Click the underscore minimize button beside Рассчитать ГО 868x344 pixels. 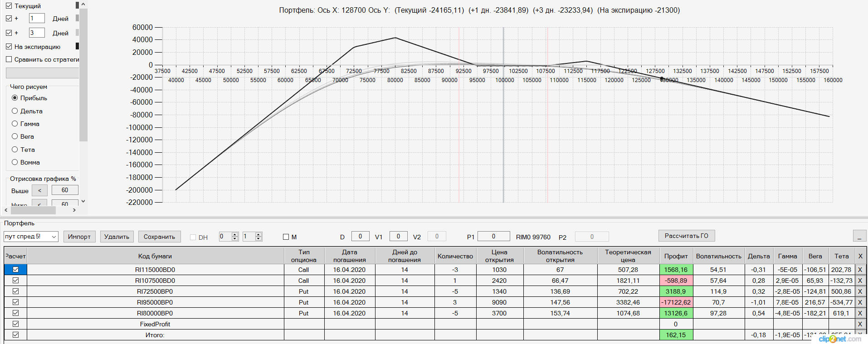tap(859, 236)
